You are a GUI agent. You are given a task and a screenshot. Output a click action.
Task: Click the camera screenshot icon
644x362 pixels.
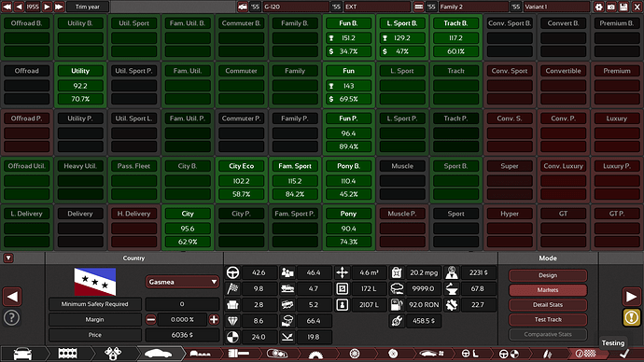[611, 7]
